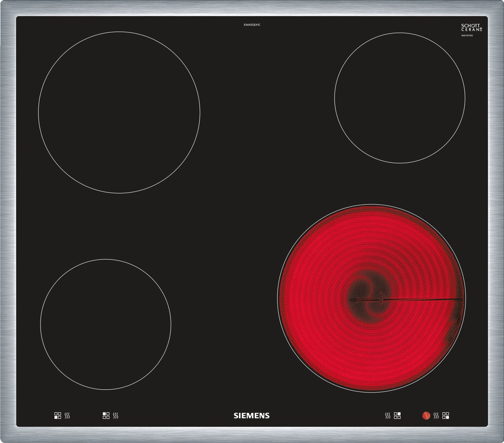Tap residual heat icon next to red light
Screen dimensions: 504x443
(436, 415)
